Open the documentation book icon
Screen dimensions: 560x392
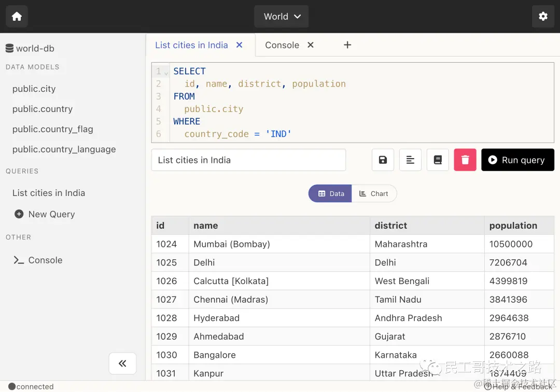click(x=438, y=160)
